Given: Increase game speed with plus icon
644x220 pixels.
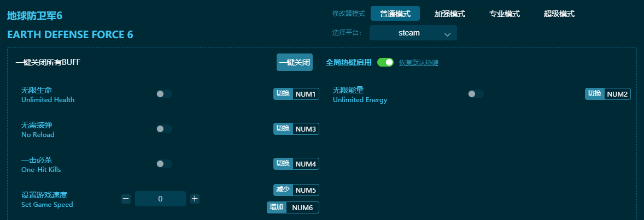Looking at the screenshot, I should click(195, 199).
